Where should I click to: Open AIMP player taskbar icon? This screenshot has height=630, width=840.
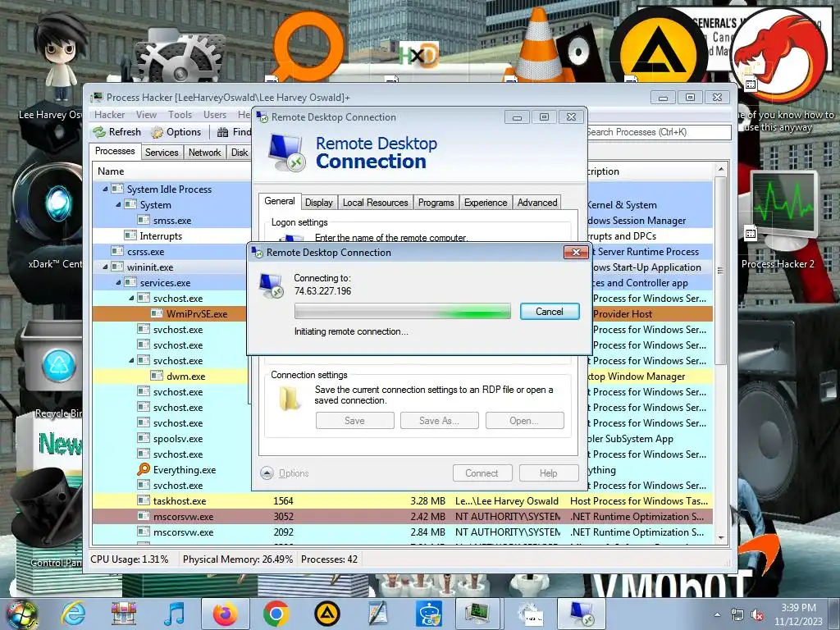[x=326, y=614]
